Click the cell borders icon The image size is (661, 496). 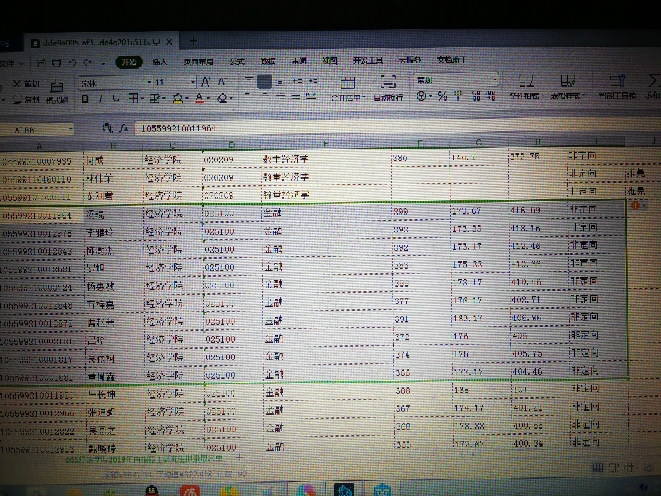(133, 98)
